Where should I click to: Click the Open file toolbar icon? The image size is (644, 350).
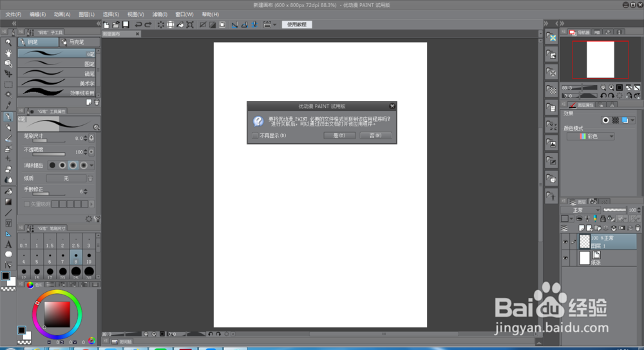tap(116, 24)
